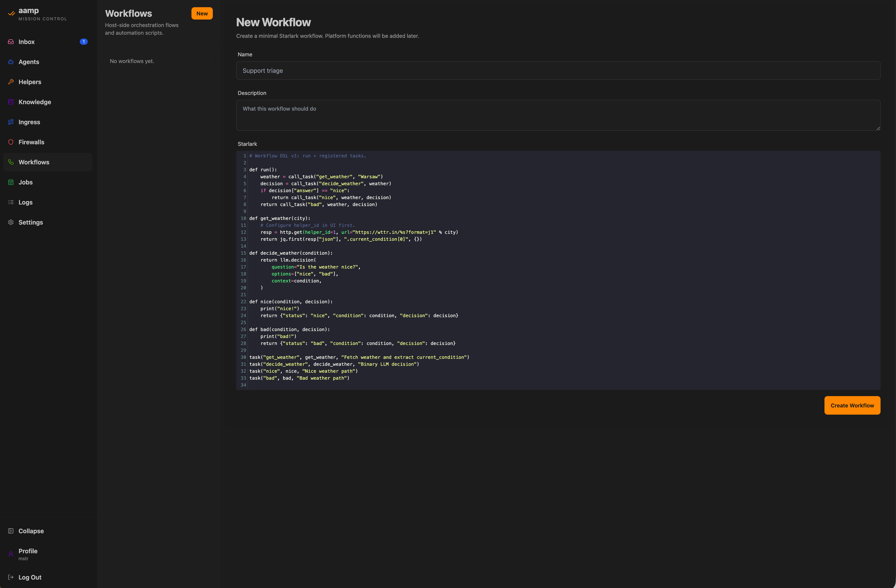Click the Agents robot icon
Viewport: 896px width, 588px height.
[x=11, y=62]
